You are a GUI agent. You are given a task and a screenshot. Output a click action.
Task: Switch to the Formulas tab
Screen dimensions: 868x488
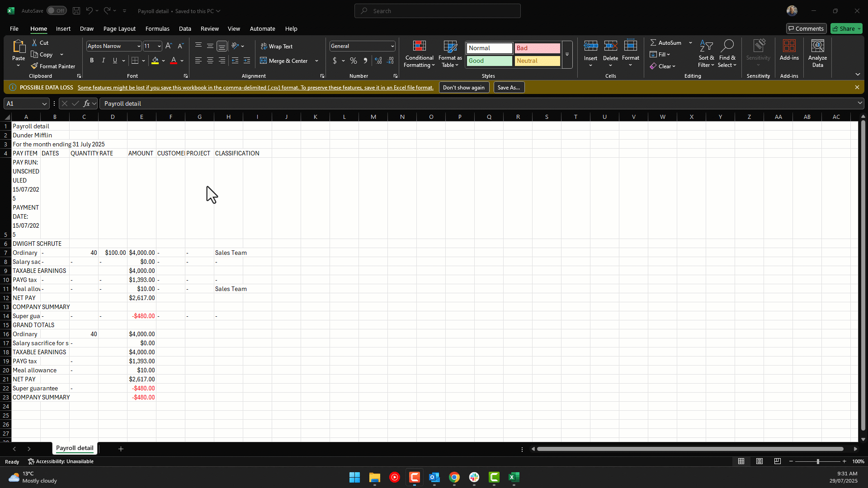157,28
